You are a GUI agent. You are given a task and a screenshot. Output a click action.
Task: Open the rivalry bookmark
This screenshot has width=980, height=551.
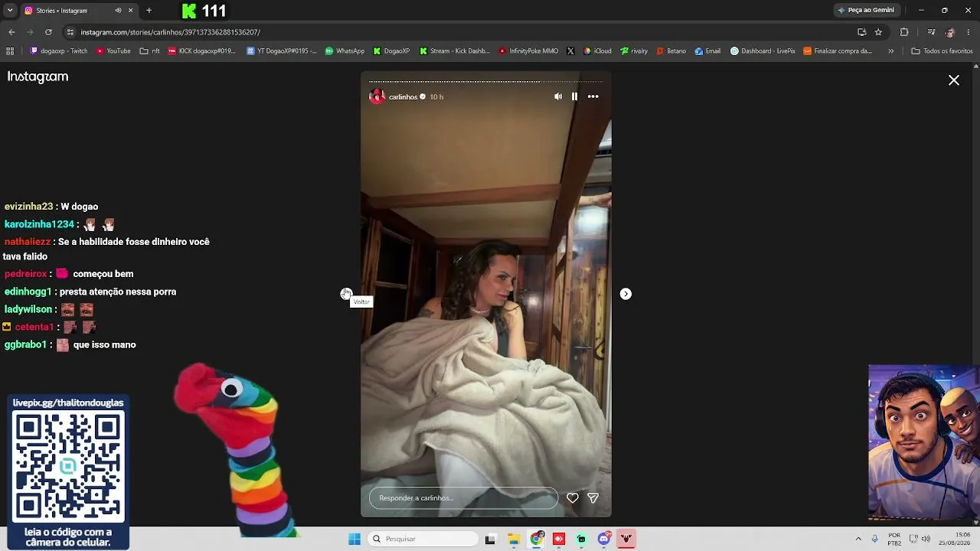[x=634, y=51]
